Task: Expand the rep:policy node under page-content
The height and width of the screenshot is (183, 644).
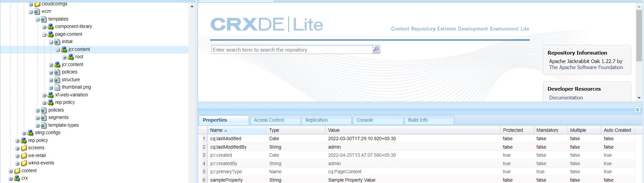Action: (x=44, y=103)
